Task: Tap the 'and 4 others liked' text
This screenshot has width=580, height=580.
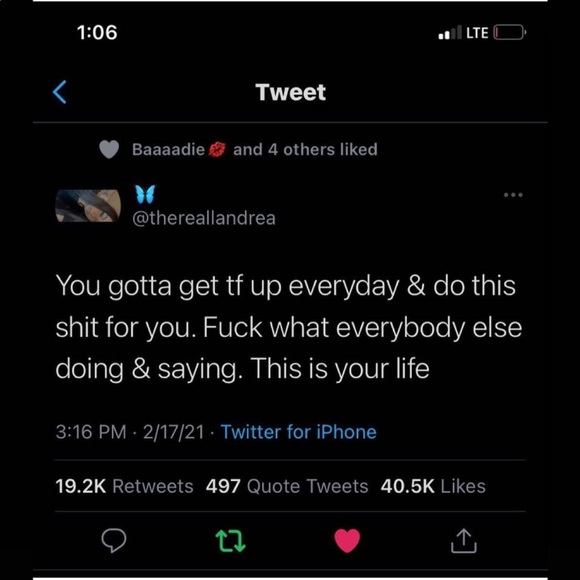Action: pyautogui.click(x=306, y=149)
